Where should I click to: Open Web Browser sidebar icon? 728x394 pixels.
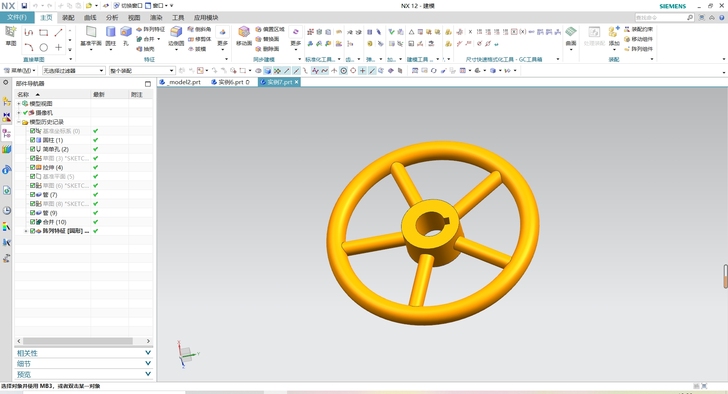[x=6, y=190]
